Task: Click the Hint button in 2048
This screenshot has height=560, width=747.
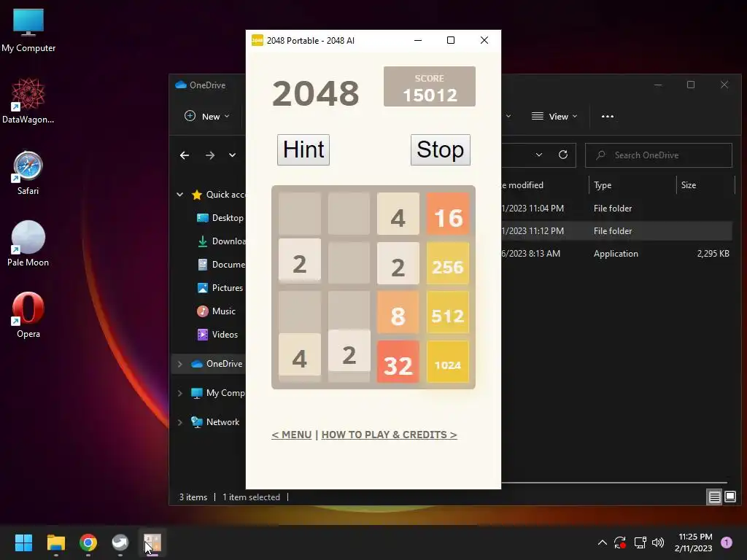Action: tap(303, 149)
